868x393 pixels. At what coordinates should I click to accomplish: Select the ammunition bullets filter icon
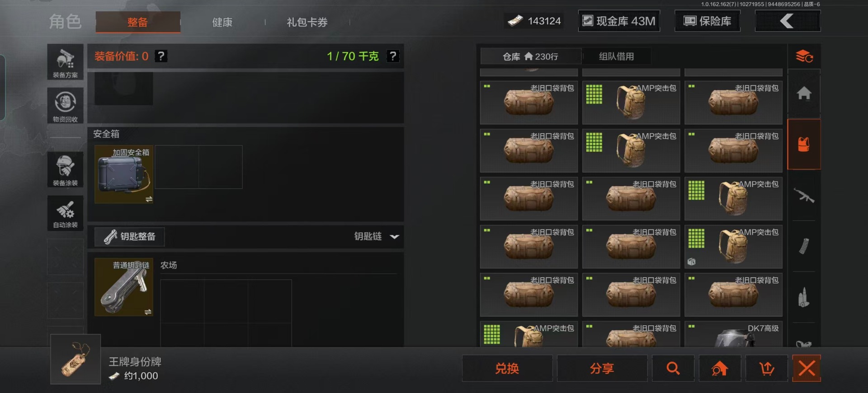[x=804, y=297]
